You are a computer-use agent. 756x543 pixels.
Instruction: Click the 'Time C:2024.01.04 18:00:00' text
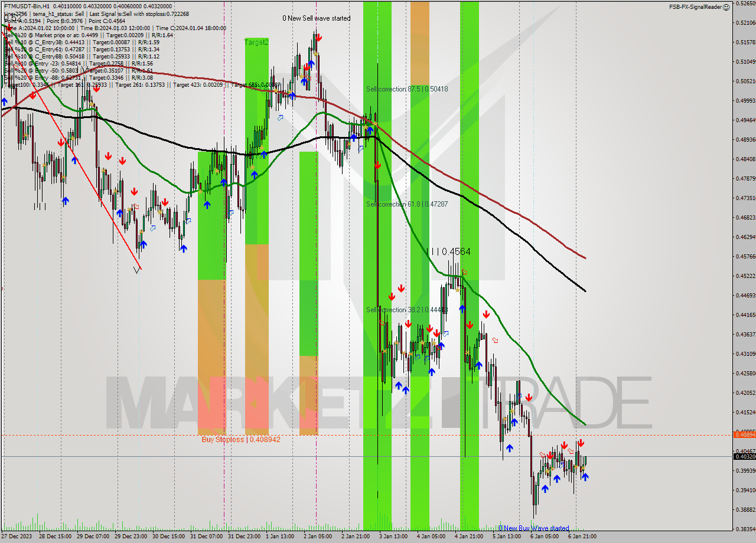(190, 28)
